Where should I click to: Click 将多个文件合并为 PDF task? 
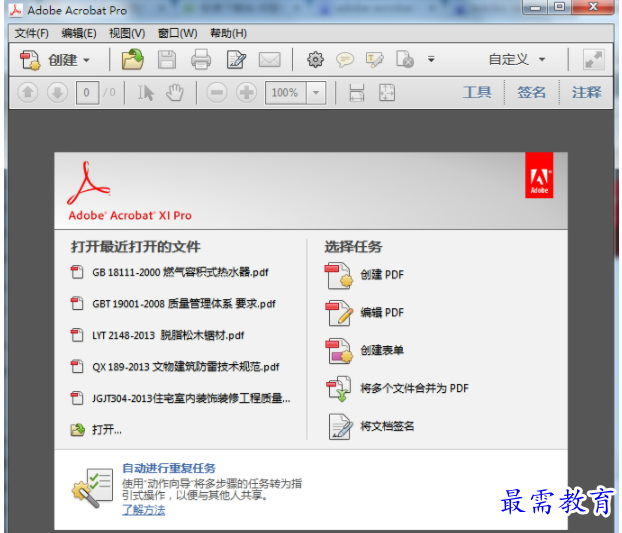pyautogui.click(x=415, y=388)
